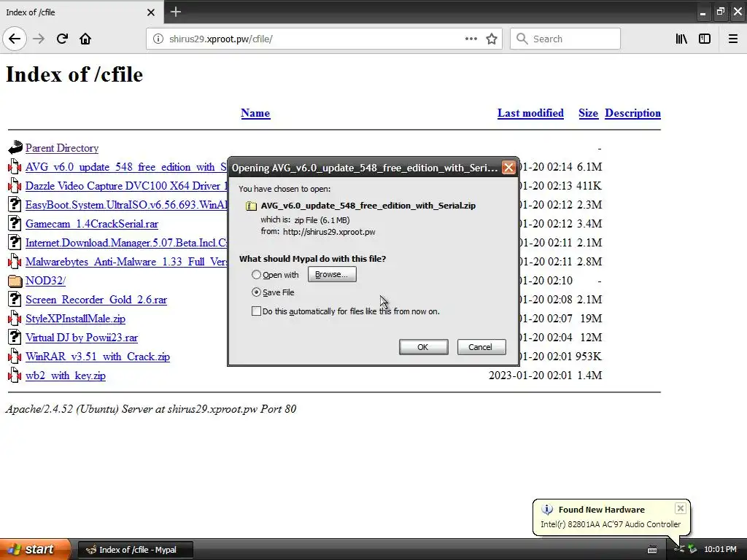Show site information icon in address bar

(158, 39)
